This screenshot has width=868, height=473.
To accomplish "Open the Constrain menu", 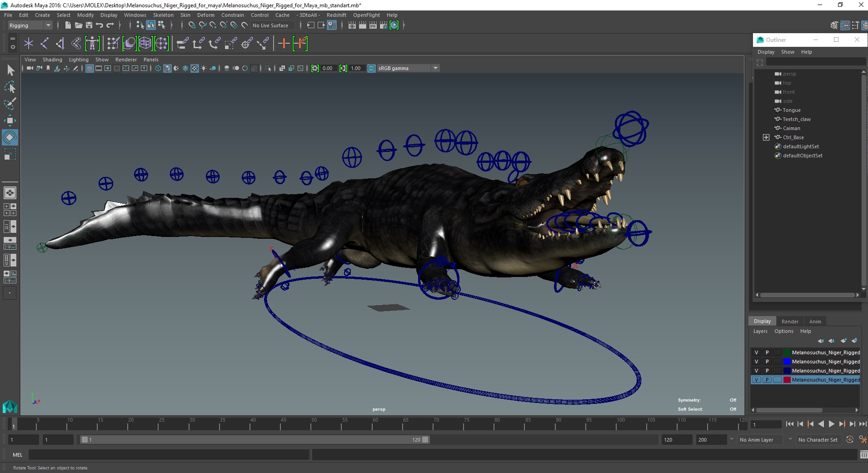I will [233, 15].
